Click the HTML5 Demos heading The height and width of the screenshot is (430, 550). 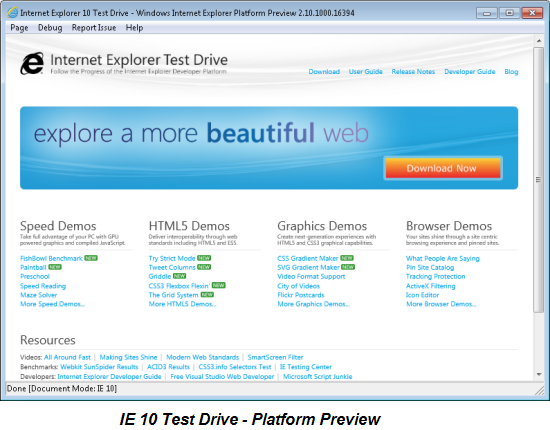point(189,226)
